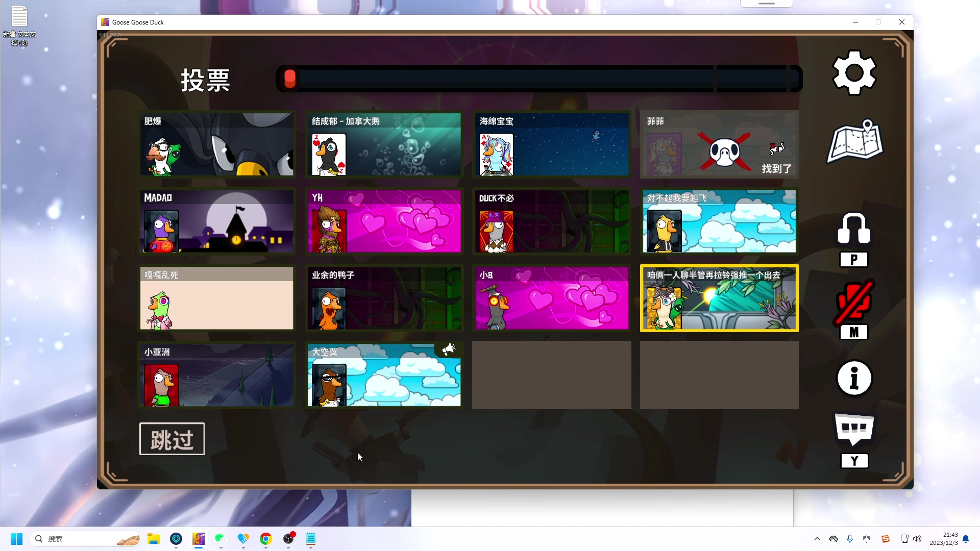Open the Windows Start menu
980x551 pixels.
pyautogui.click(x=16, y=539)
